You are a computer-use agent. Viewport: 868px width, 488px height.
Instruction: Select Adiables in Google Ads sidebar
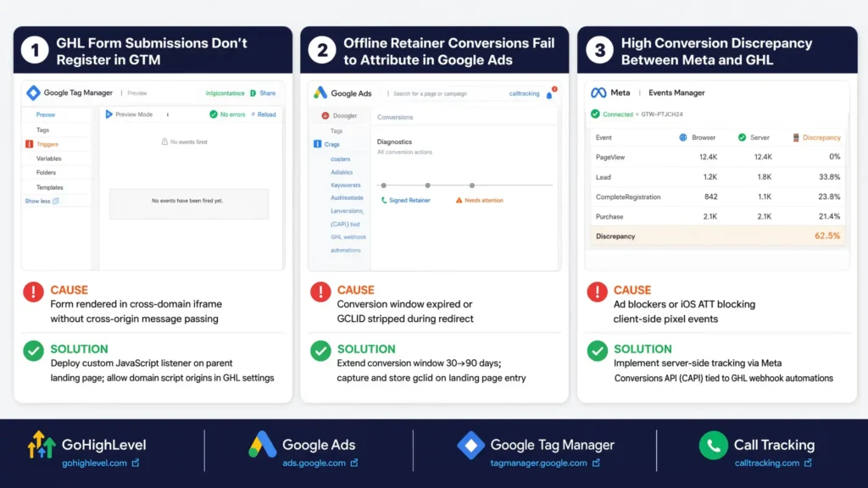point(342,173)
